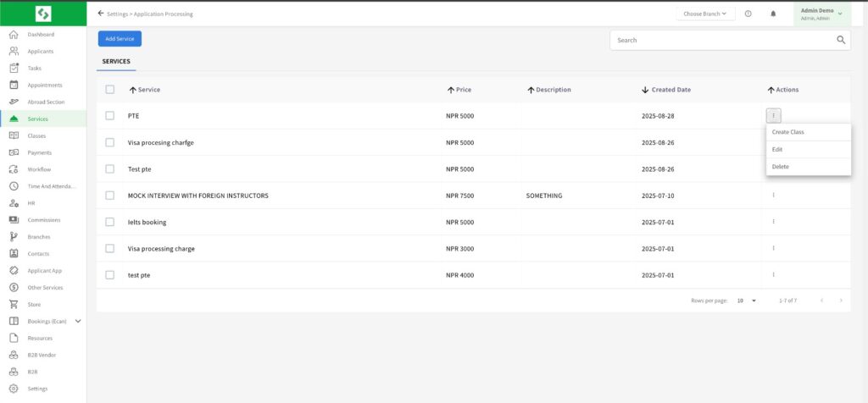868x403 pixels.
Task: Expand the Rows per page dropdown
Action: 746,301
